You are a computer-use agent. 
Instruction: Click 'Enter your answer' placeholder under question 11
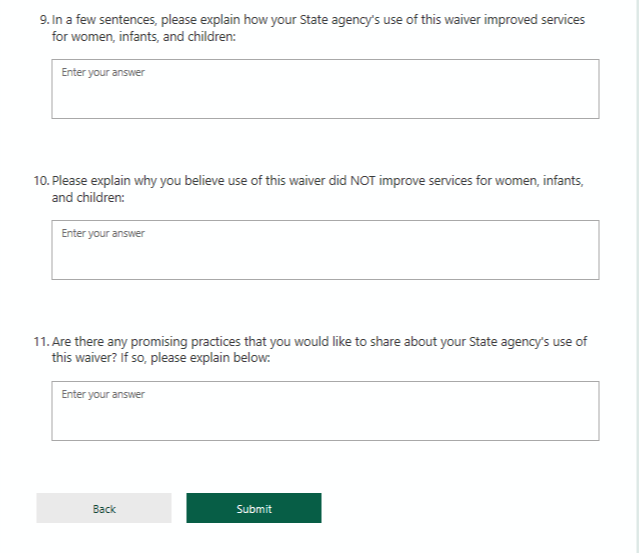click(x=103, y=395)
